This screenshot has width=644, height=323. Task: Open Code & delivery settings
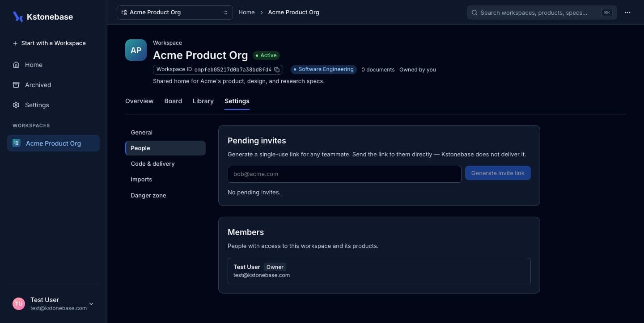tap(165, 164)
